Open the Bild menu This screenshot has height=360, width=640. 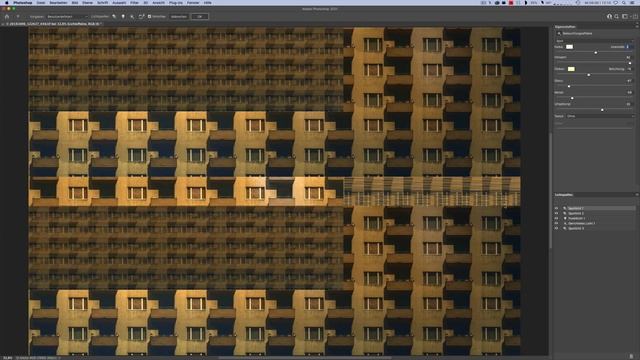(x=75, y=2)
